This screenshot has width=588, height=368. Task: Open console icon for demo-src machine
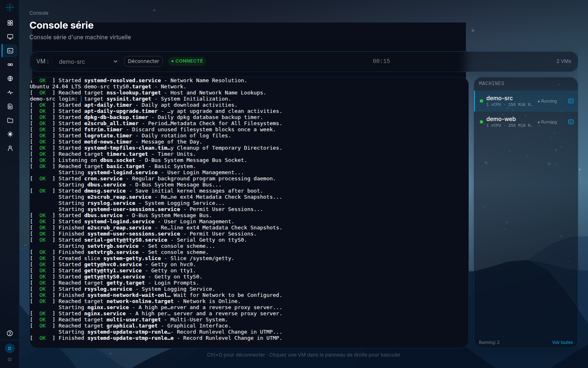(x=571, y=101)
